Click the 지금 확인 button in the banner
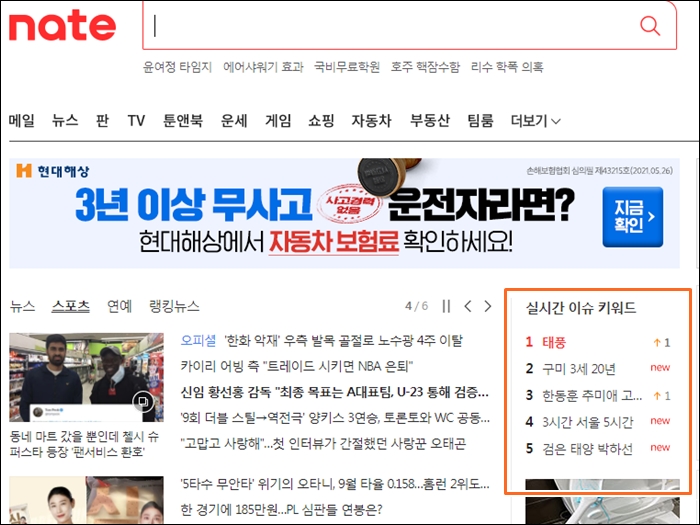700x525 pixels. tap(633, 217)
